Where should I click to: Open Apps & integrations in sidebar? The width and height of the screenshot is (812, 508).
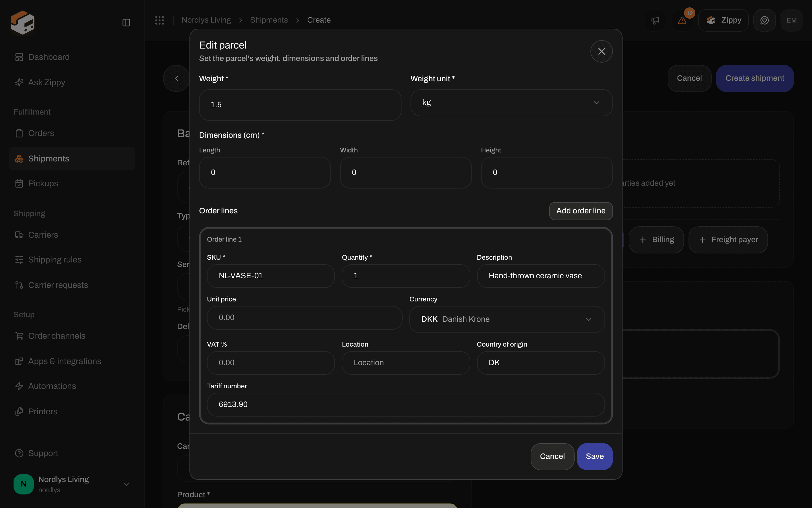point(72,361)
